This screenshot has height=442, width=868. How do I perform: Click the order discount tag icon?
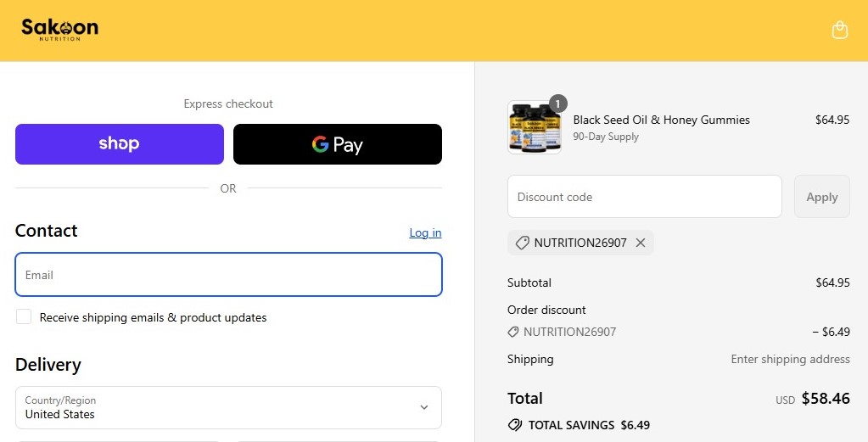(513, 332)
